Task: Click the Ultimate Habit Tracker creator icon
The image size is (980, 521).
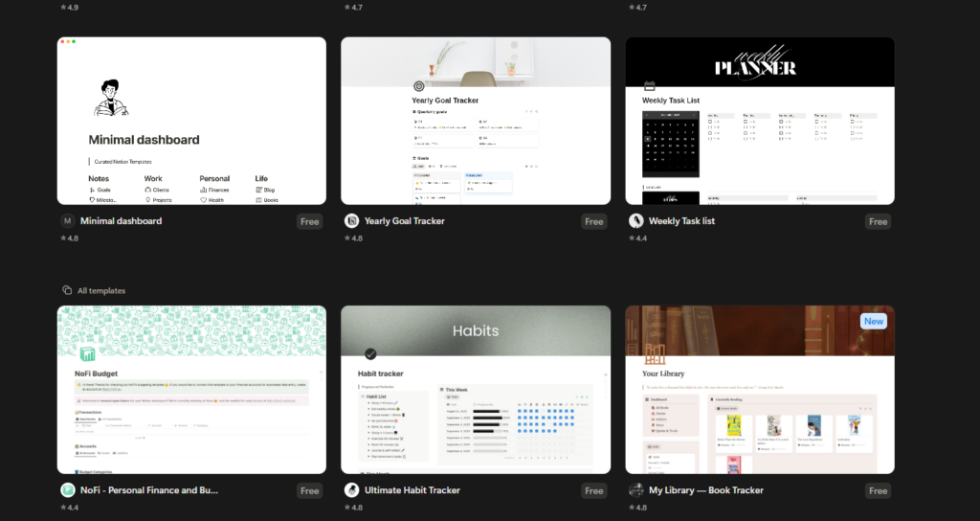Action: point(351,490)
